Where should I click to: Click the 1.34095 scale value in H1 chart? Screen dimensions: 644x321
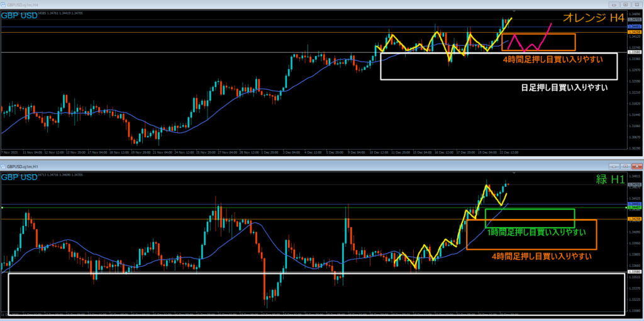[x=634, y=232]
